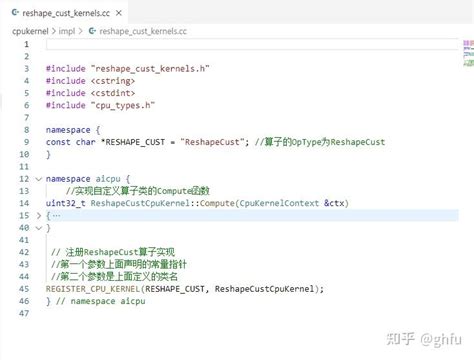474x360 pixels.
Task: Click line number 14 in gutter
Action: tap(24, 203)
